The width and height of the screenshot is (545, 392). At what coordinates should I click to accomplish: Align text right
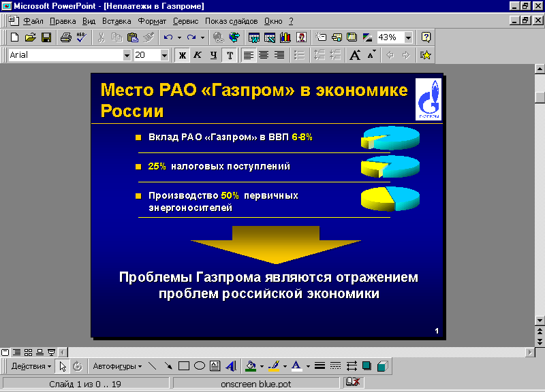point(279,55)
